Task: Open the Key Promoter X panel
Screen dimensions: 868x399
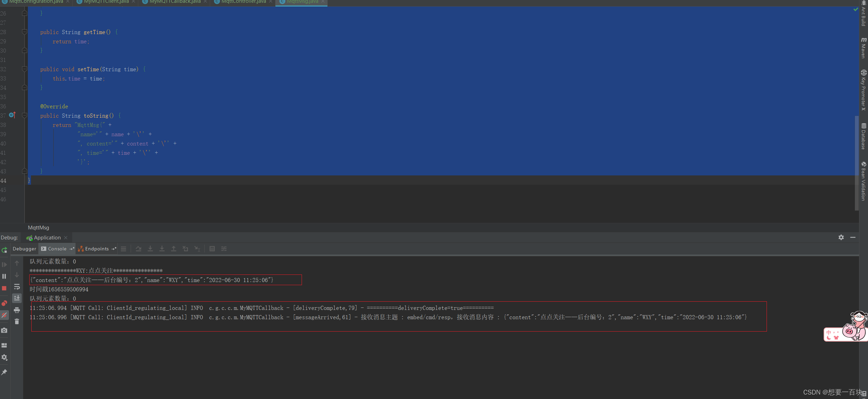Action: [x=864, y=90]
